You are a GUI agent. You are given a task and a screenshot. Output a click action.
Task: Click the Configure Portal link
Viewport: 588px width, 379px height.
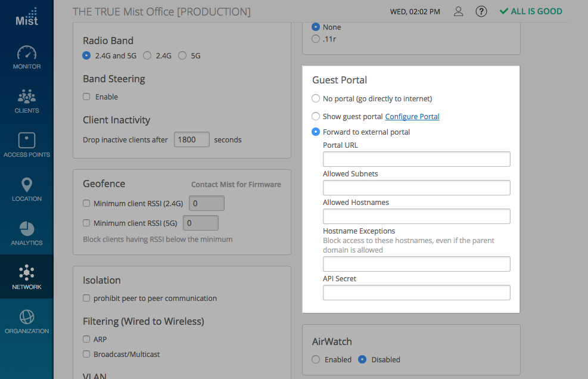point(412,116)
